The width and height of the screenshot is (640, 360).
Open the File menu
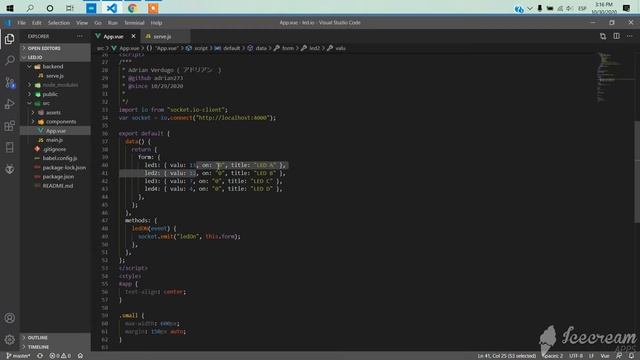(21, 23)
